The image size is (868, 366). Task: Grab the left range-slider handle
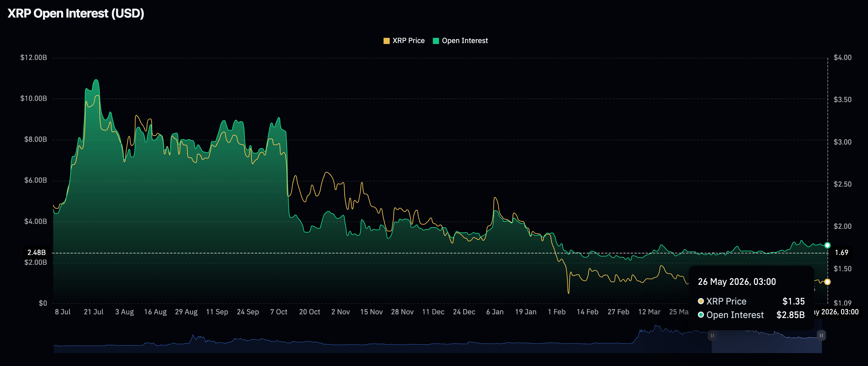tap(712, 335)
